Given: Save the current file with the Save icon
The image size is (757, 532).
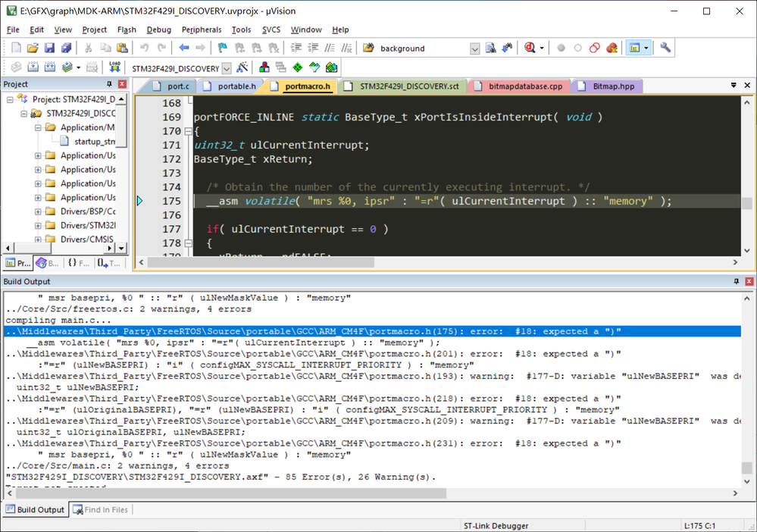Looking at the screenshot, I should pos(49,48).
